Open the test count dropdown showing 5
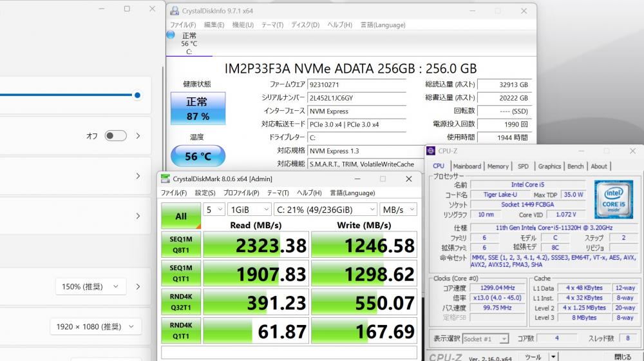 pos(214,210)
